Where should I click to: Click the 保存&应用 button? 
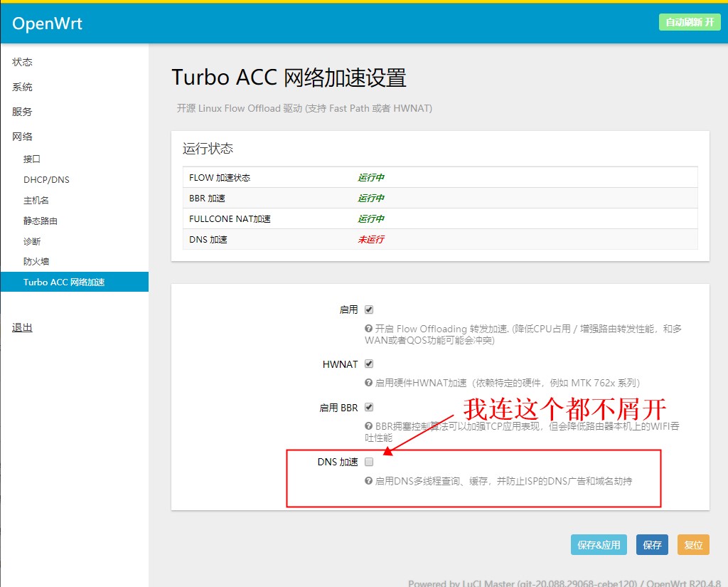coord(599,545)
